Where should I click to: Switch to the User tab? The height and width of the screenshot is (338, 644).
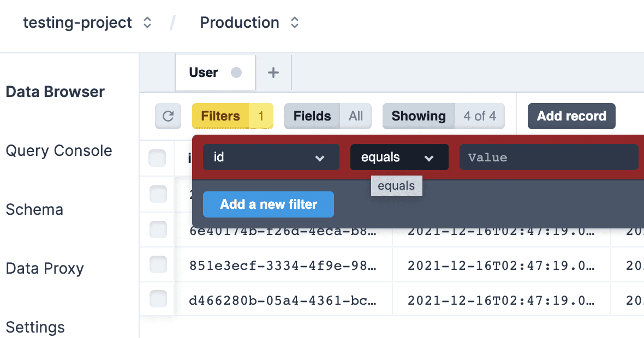(x=215, y=71)
